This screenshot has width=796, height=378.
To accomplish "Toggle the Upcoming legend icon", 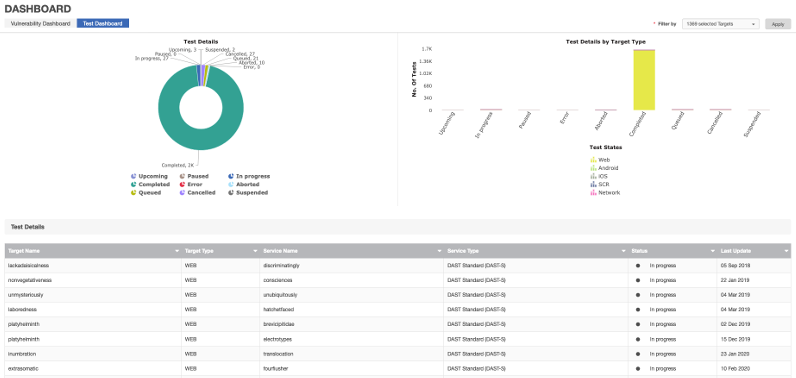I will click(x=133, y=176).
